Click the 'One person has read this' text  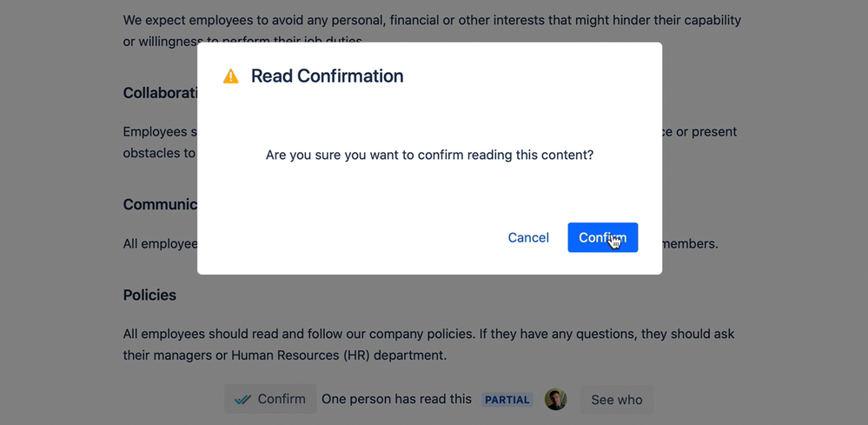(x=396, y=399)
